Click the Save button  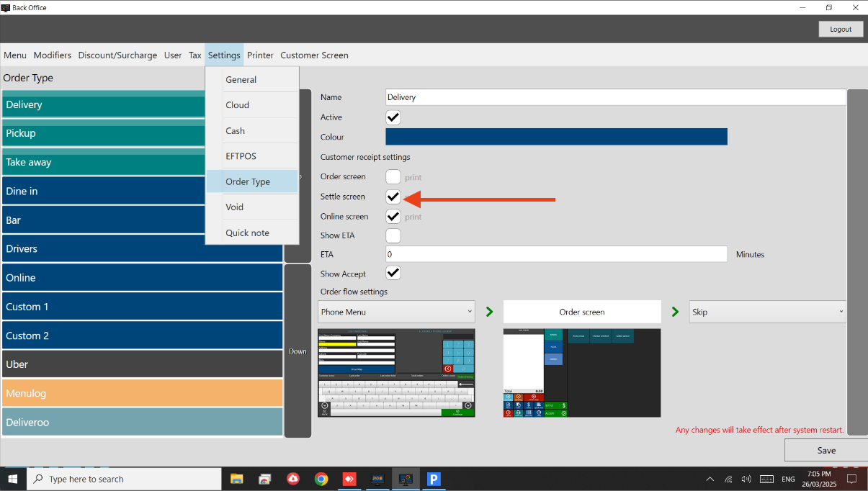click(x=826, y=450)
